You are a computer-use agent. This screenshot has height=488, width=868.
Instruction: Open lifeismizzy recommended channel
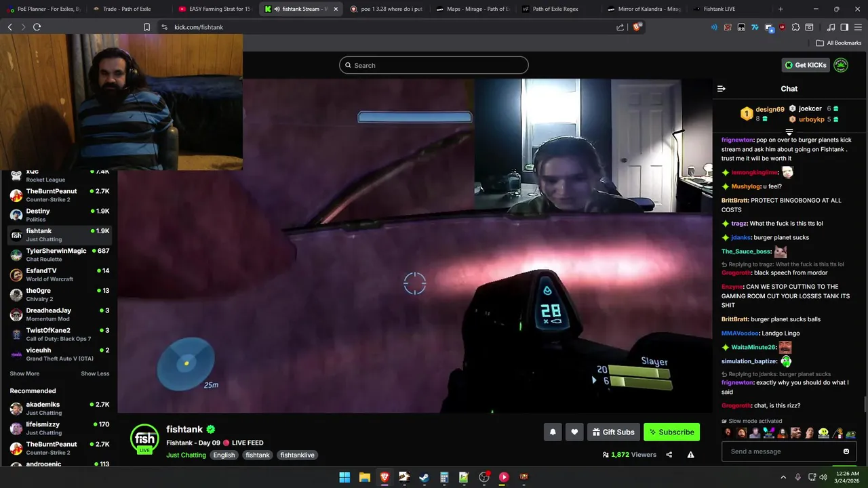(x=60, y=428)
